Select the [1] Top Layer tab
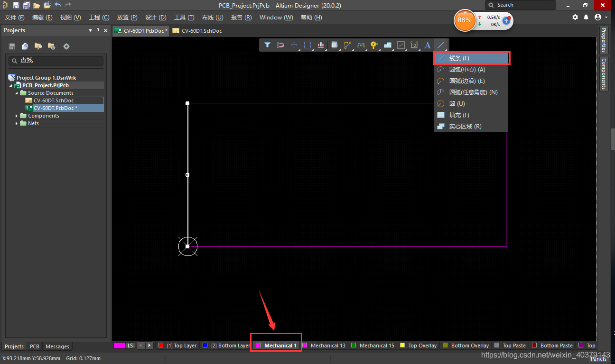Viewport: 615px width, 364px height. [177, 346]
